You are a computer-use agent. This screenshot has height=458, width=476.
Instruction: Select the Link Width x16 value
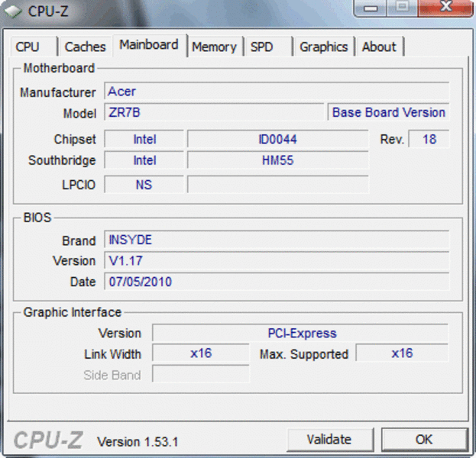tap(201, 353)
